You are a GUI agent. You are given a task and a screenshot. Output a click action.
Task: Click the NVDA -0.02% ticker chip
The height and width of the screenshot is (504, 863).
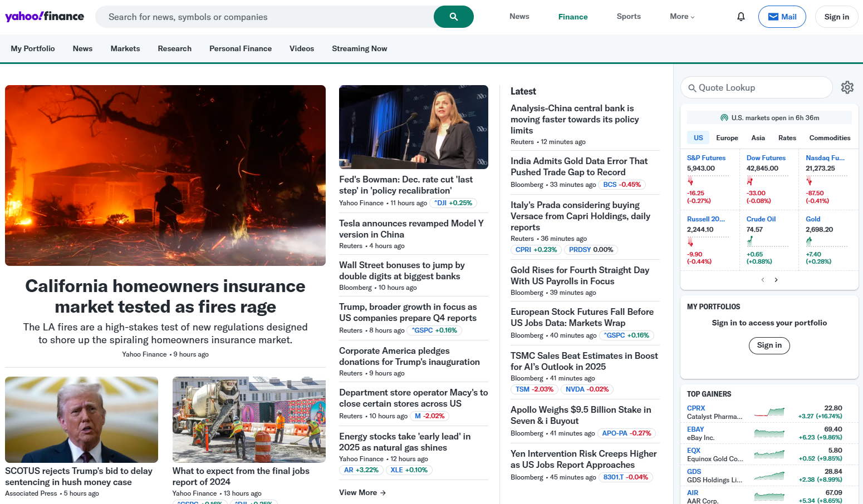[x=587, y=389]
